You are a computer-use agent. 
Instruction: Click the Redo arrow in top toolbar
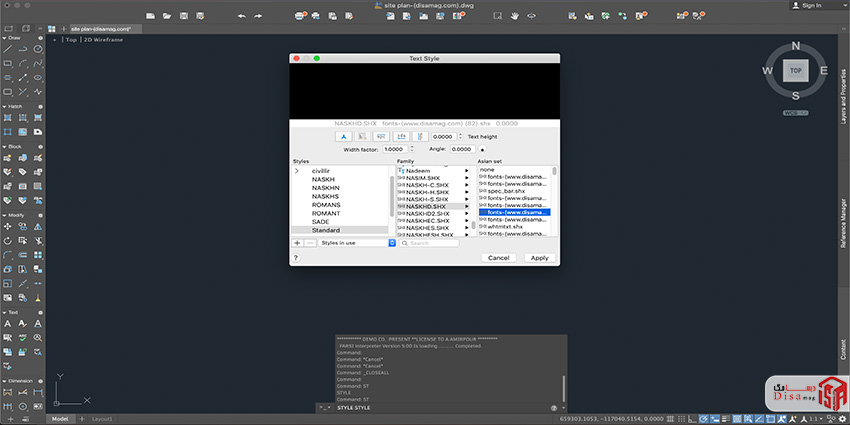(x=258, y=16)
